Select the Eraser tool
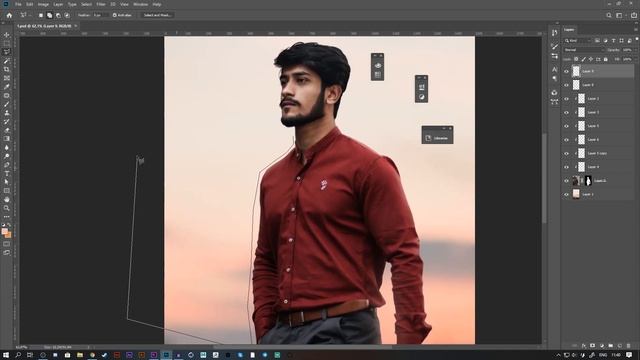 point(7,130)
